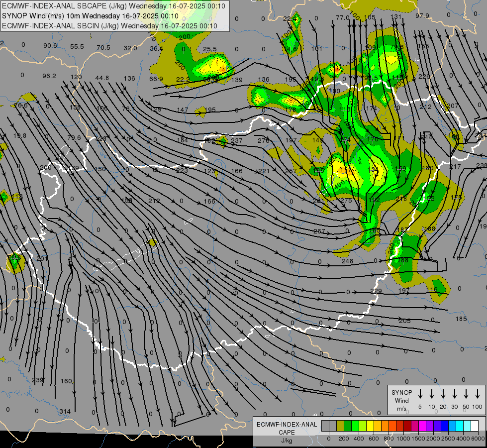Click the 276 value on the map

263,140
